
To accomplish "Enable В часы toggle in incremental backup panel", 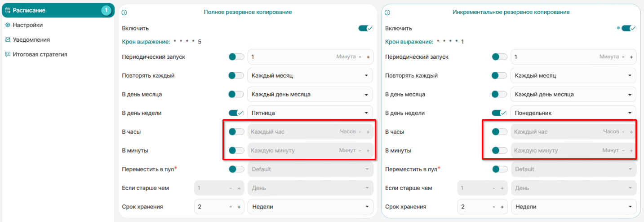I will [500, 132].
